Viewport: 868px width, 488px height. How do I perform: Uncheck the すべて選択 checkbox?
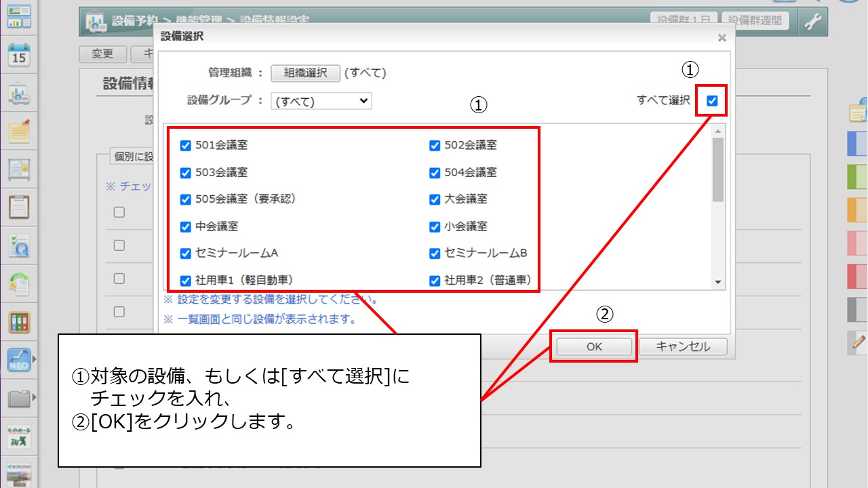click(712, 101)
